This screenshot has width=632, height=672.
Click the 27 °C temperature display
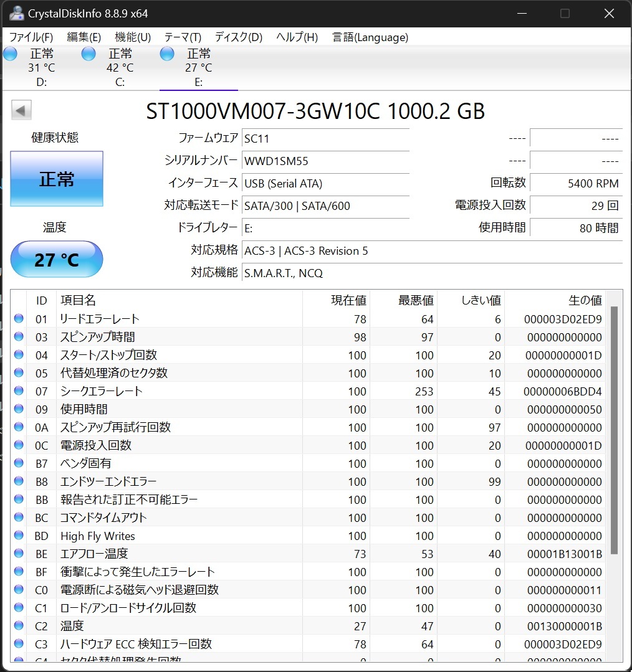(x=56, y=259)
